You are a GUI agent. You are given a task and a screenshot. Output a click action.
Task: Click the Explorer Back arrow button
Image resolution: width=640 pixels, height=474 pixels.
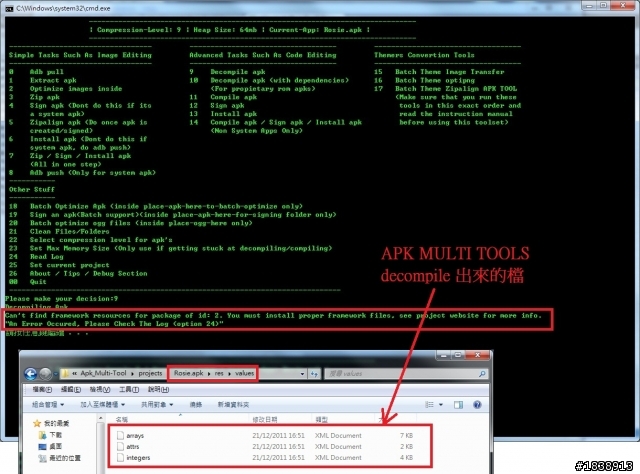tap(31, 374)
